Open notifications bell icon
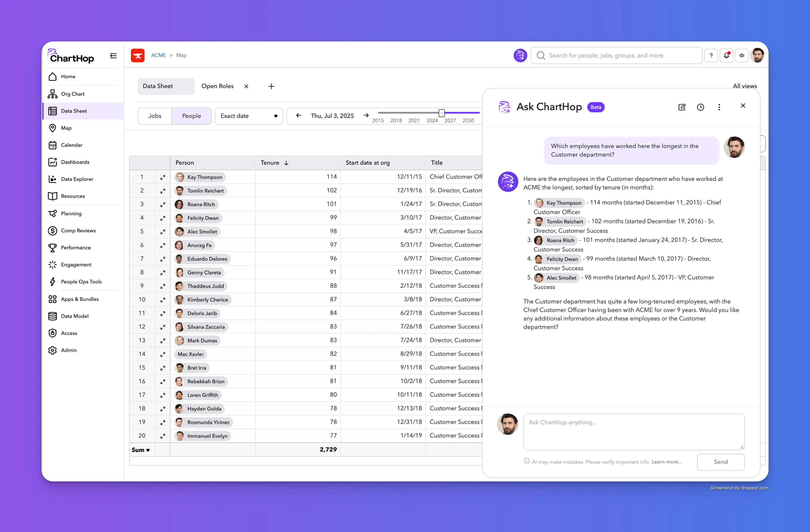Screen dimensions: 810x532 pos(726,55)
